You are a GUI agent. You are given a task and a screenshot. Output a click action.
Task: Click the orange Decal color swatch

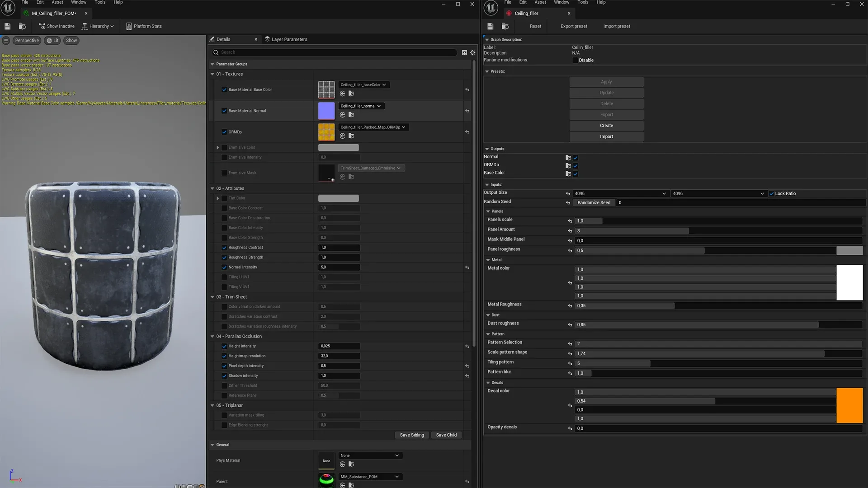pos(849,405)
